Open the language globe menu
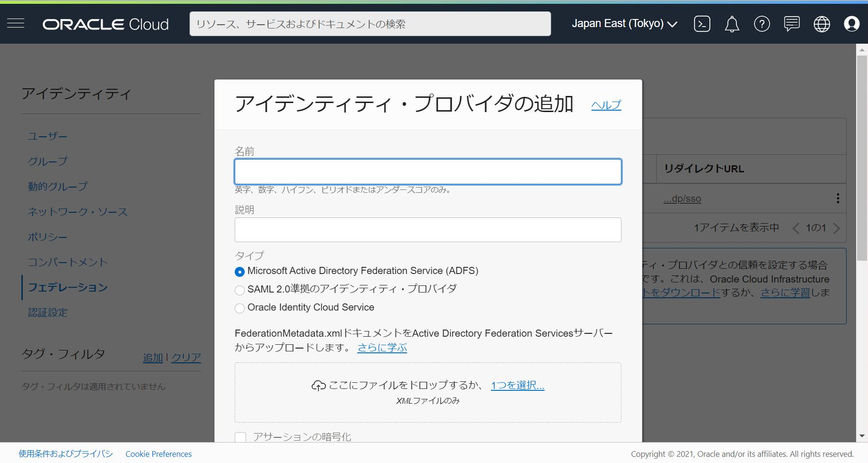Viewport: 868px width, 463px height. coord(821,24)
